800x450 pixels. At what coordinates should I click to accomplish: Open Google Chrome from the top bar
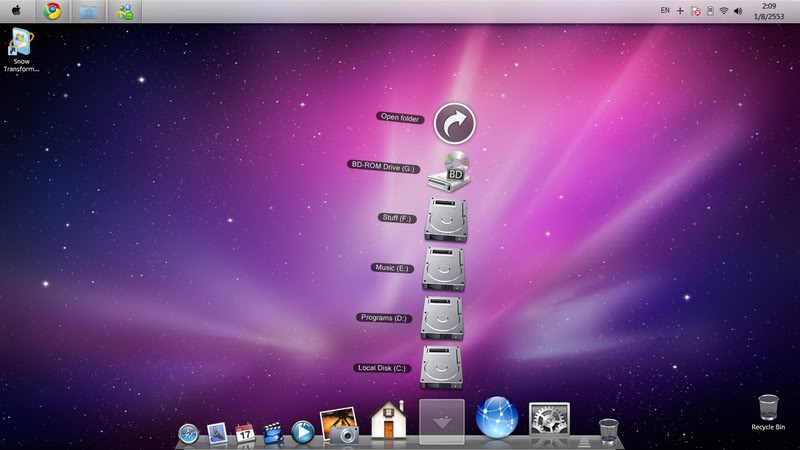tap(52, 11)
